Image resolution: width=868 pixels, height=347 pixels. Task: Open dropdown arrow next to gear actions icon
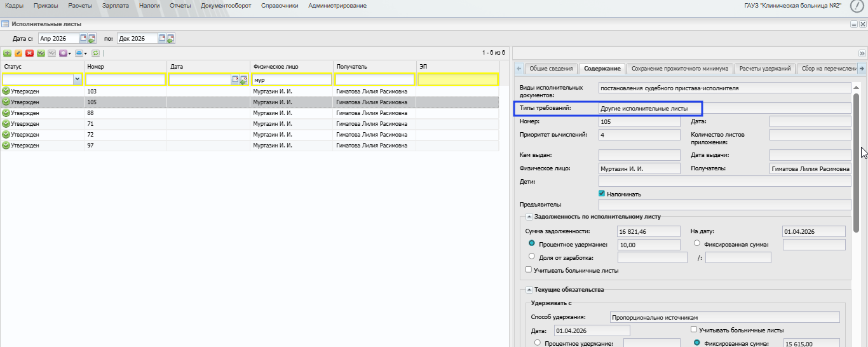[x=70, y=54]
